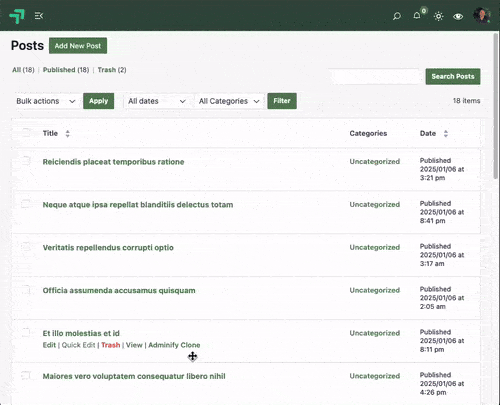Show Published (18) posts view
This screenshot has height=405, width=500.
click(x=66, y=70)
